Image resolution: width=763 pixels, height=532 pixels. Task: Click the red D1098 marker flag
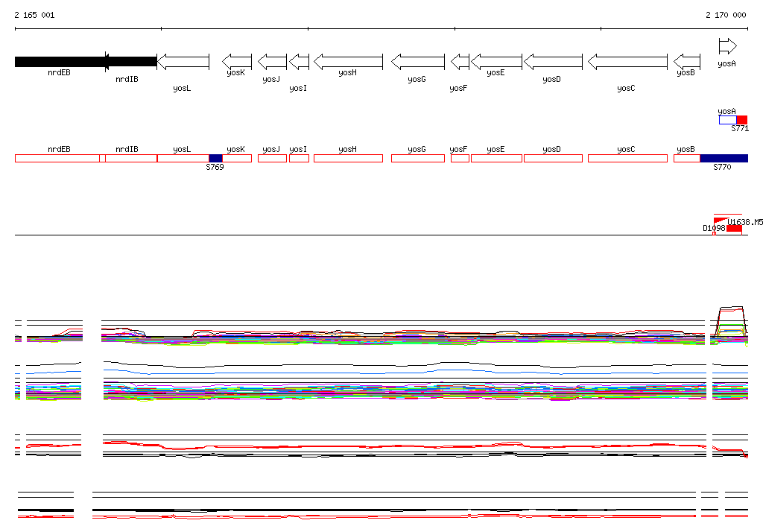721,221
